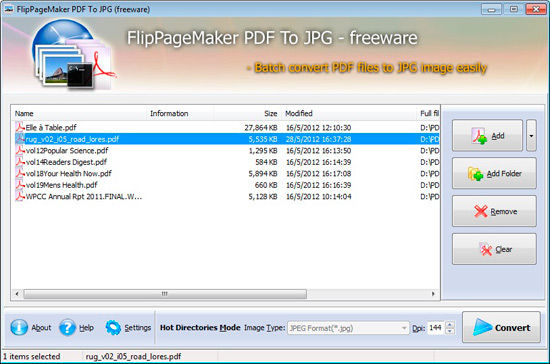Screen dimensions: 550x364
Task: Select vol14Readers Digest.pdf row
Action: pos(225,162)
